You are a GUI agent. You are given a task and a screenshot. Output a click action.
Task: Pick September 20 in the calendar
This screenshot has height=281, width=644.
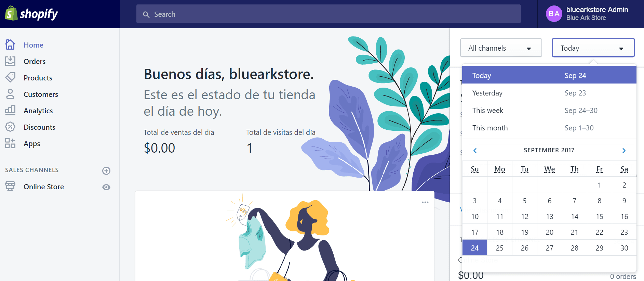(x=550, y=232)
